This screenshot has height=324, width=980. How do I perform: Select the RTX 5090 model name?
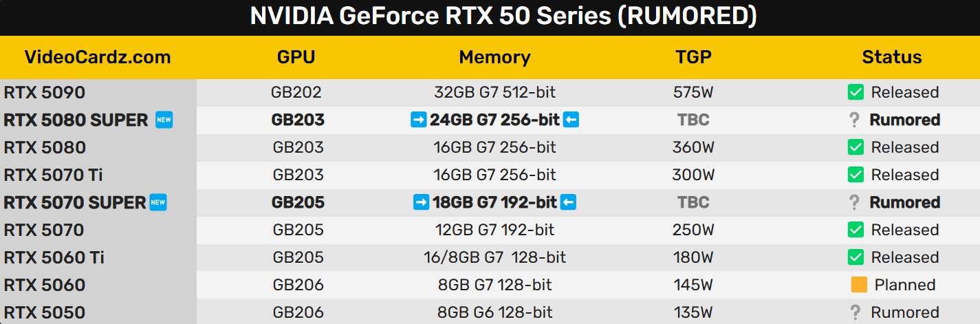tap(45, 92)
